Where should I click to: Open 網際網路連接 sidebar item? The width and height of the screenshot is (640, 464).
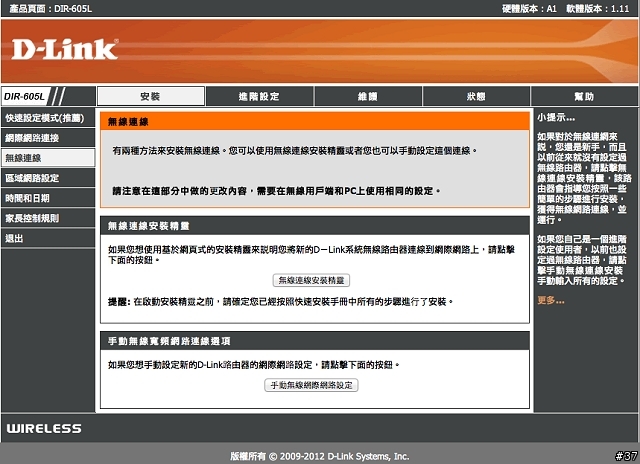[48, 138]
